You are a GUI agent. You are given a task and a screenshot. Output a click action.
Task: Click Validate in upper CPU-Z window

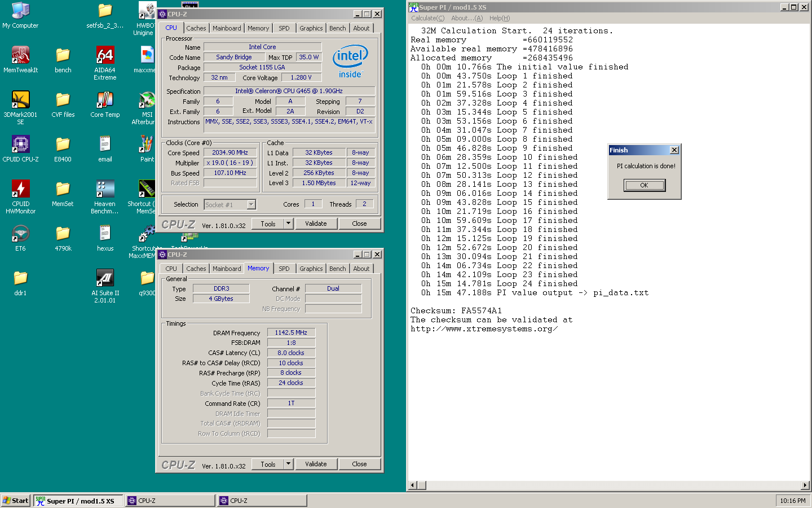[x=316, y=224]
